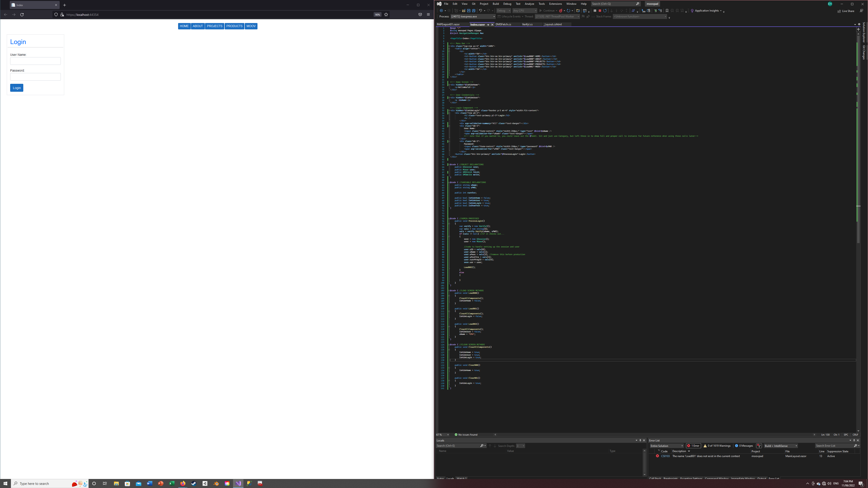868x488 pixels.
Task: Click the Hot Reload flame icon
Action: coord(561,11)
